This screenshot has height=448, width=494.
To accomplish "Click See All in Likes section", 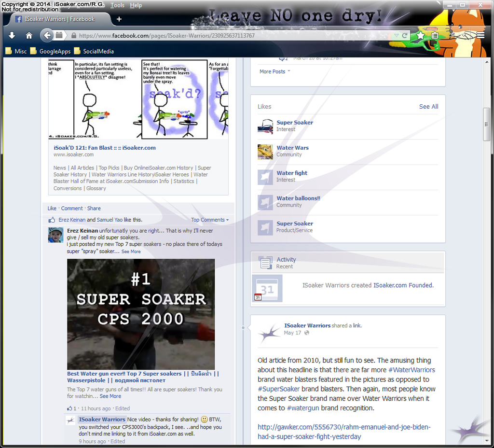I will click(428, 107).
